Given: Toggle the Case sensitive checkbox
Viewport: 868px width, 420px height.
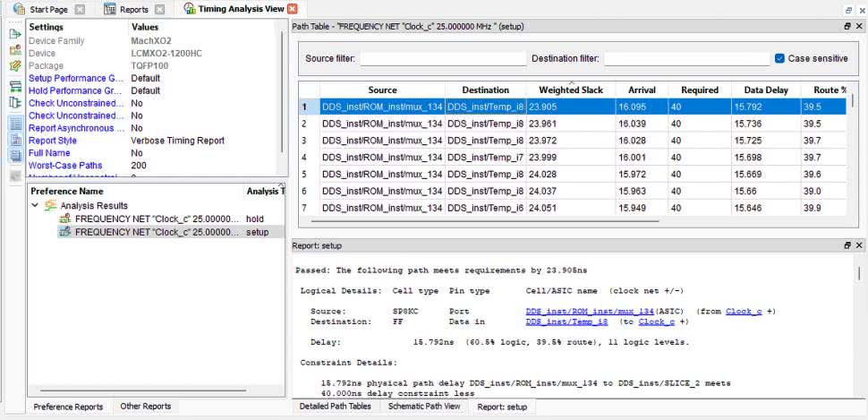Looking at the screenshot, I should 779,58.
